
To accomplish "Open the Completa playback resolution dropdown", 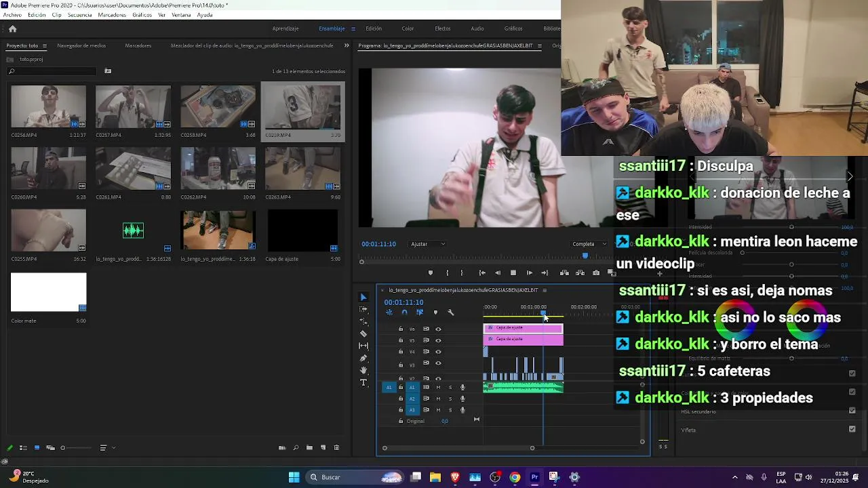I will pos(589,244).
